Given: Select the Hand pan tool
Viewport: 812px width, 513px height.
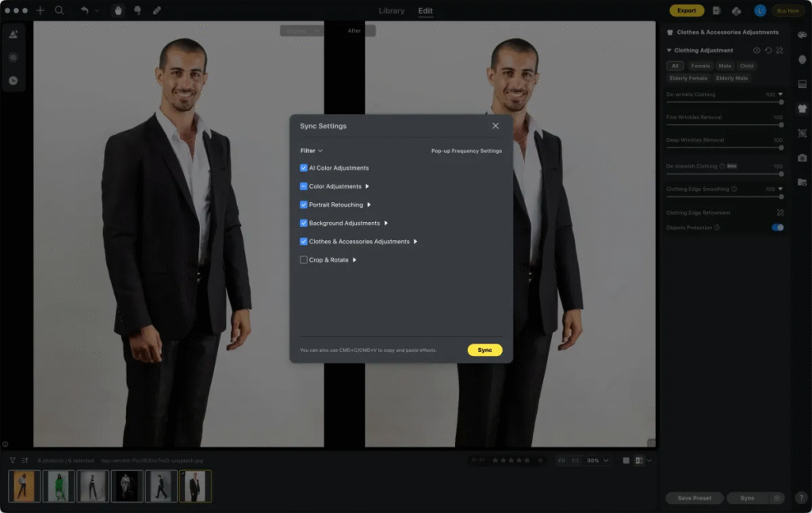Looking at the screenshot, I should click(119, 10).
